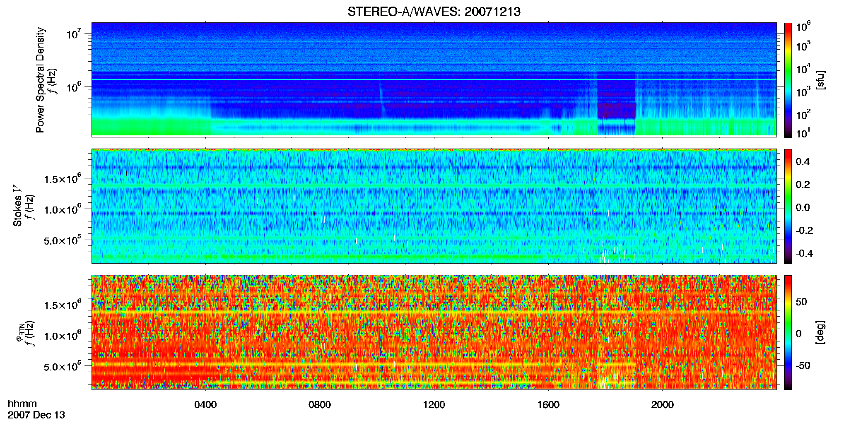This screenshot has height=447, width=868.
Task: Click the plot title STEREO-A/WAVES: 20071213
Action: pyautogui.click(x=434, y=12)
